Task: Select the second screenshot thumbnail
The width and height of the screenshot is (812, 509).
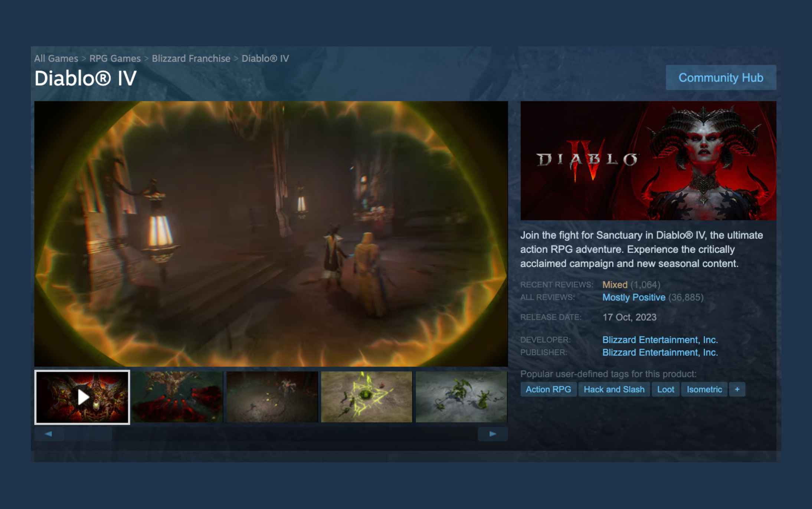Action: (177, 397)
